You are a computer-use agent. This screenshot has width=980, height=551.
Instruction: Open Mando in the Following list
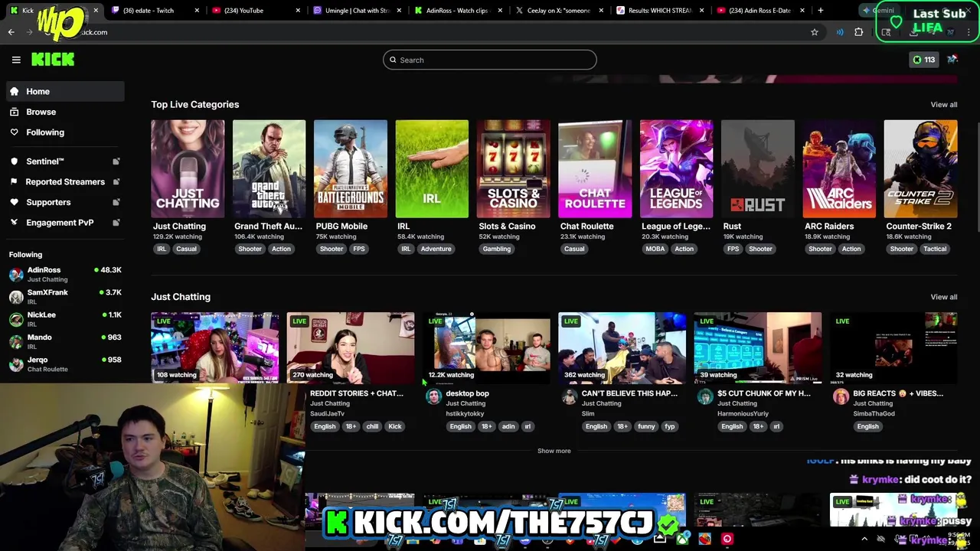click(65, 341)
